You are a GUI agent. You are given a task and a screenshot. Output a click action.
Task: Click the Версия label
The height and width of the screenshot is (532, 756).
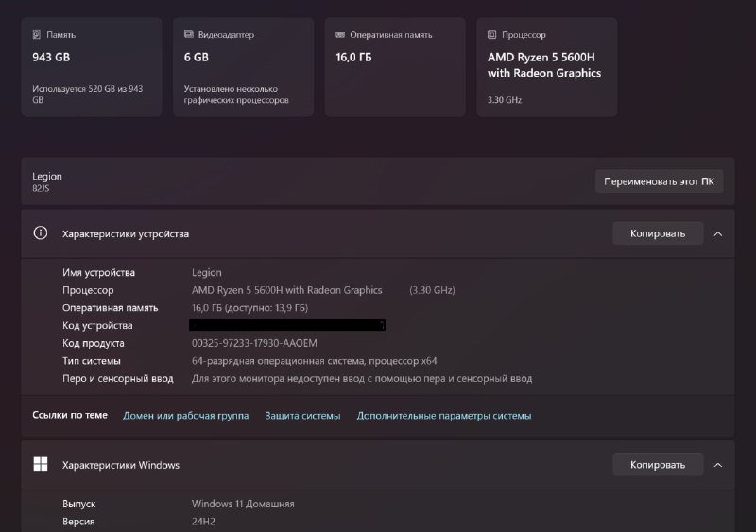click(78, 522)
